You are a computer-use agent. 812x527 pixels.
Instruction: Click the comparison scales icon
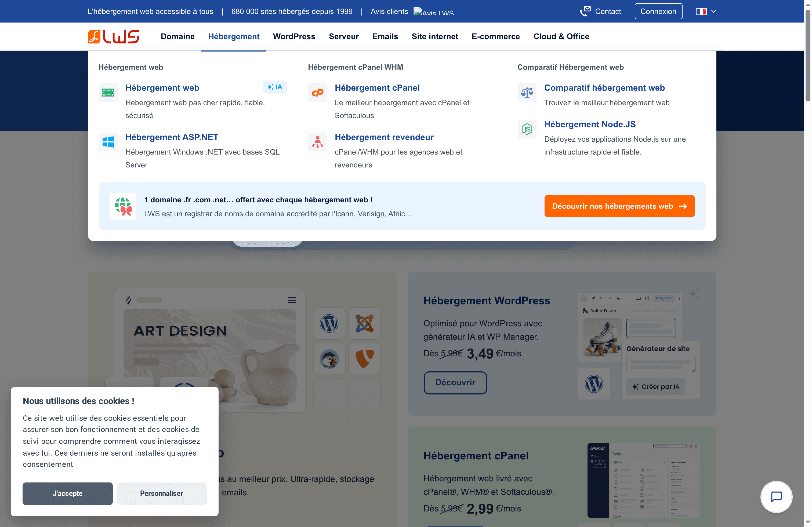527,92
